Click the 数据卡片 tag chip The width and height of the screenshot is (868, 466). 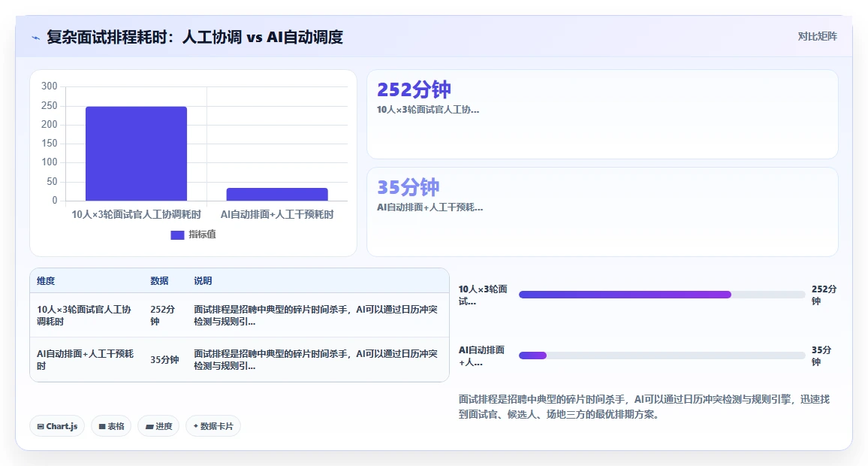[213, 426]
